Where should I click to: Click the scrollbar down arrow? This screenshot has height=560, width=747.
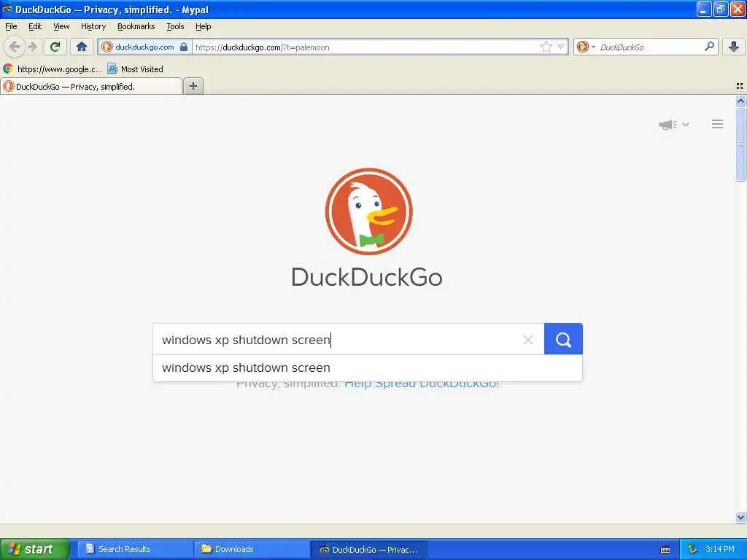pos(740,517)
